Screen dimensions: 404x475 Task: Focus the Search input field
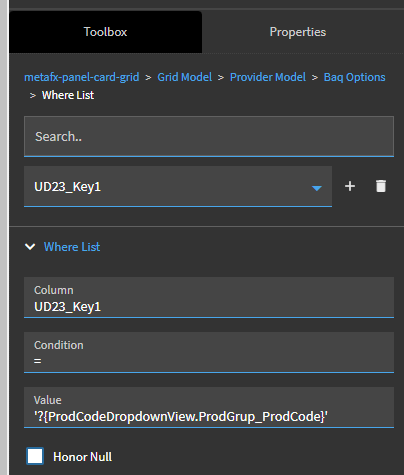pos(209,136)
